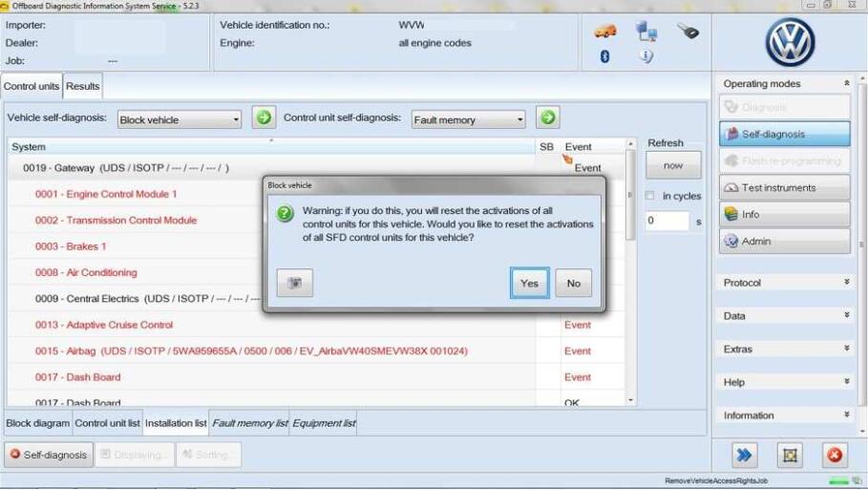The width and height of the screenshot is (868, 490).
Task: Click the bottom Self-diagnosis button
Action: [x=49, y=455]
